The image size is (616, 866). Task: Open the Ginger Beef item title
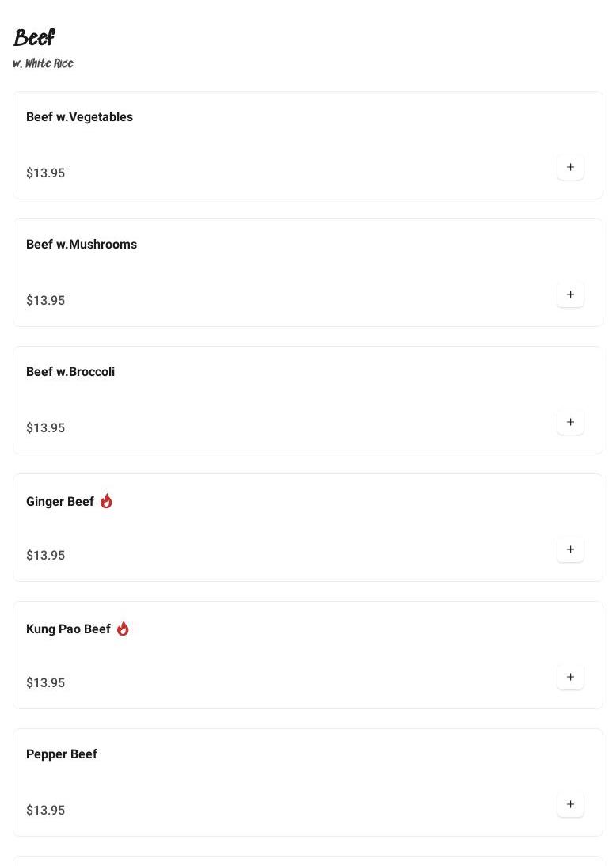[x=60, y=502]
